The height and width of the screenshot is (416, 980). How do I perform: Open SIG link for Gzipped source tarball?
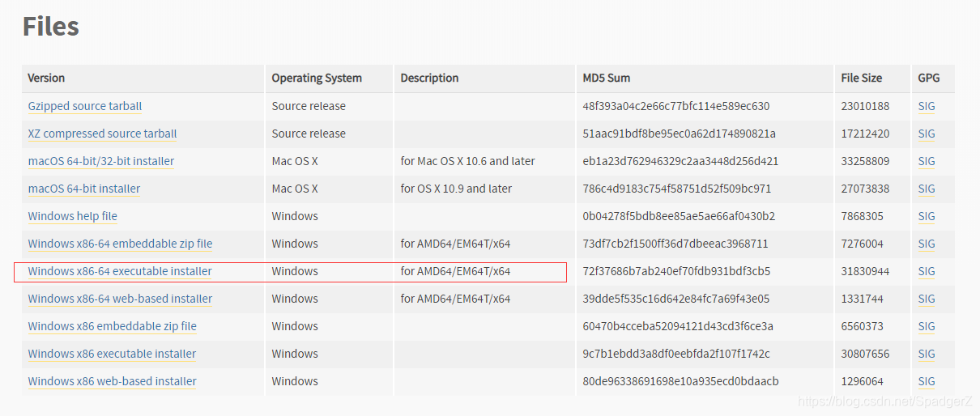(x=927, y=106)
